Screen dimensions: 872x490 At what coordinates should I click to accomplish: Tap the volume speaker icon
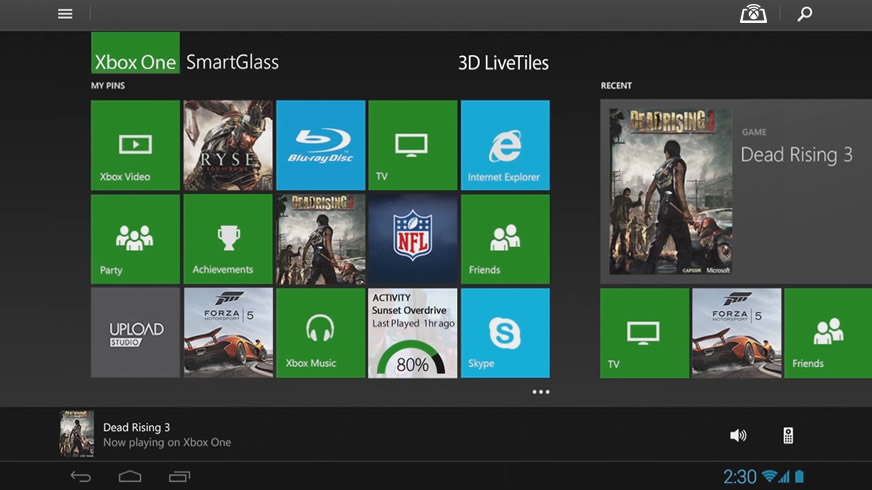click(x=738, y=435)
